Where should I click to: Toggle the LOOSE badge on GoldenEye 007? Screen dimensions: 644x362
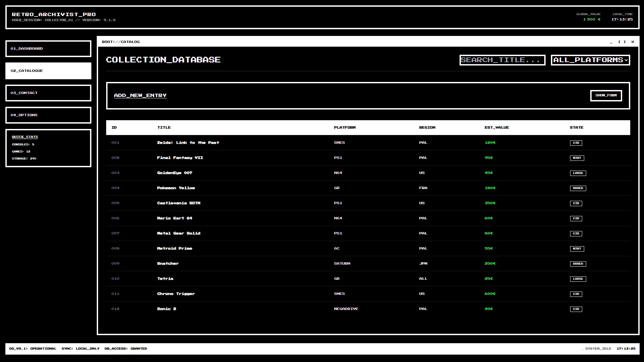578,173
